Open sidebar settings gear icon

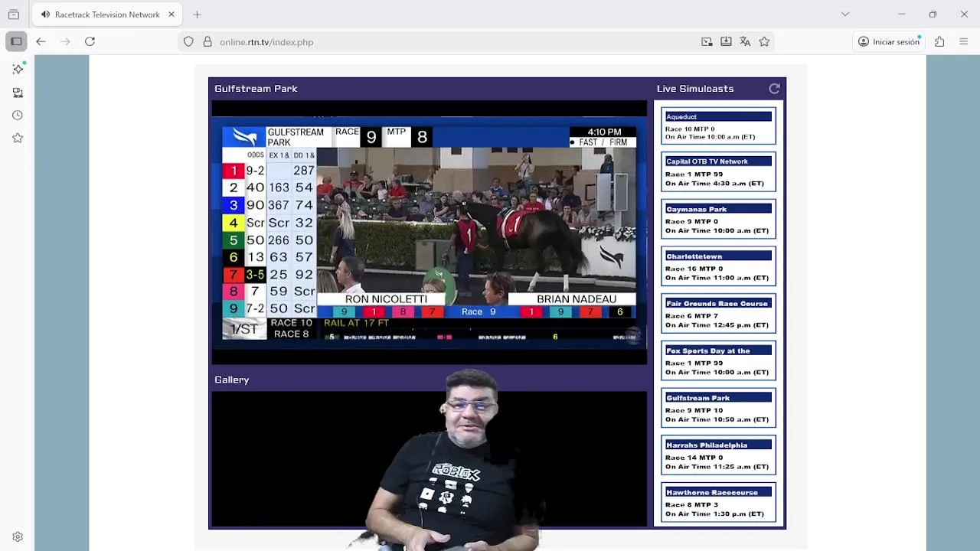[x=18, y=537]
